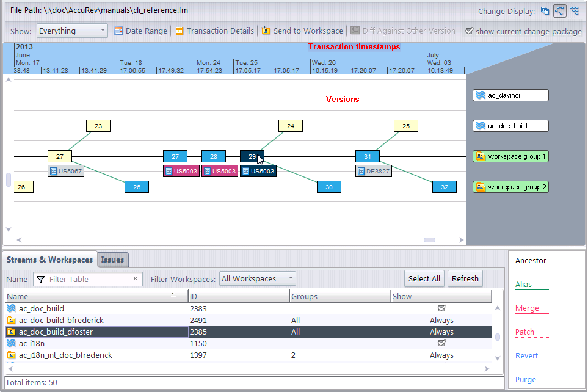Click the Send to Workspace icon
Viewport: 588px width, 392px height.
click(x=266, y=31)
